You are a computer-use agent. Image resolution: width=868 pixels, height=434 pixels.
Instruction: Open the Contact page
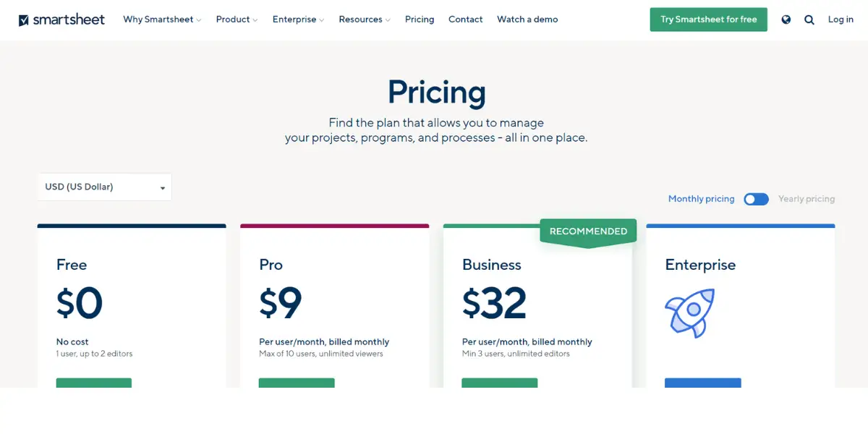pos(465,20)
